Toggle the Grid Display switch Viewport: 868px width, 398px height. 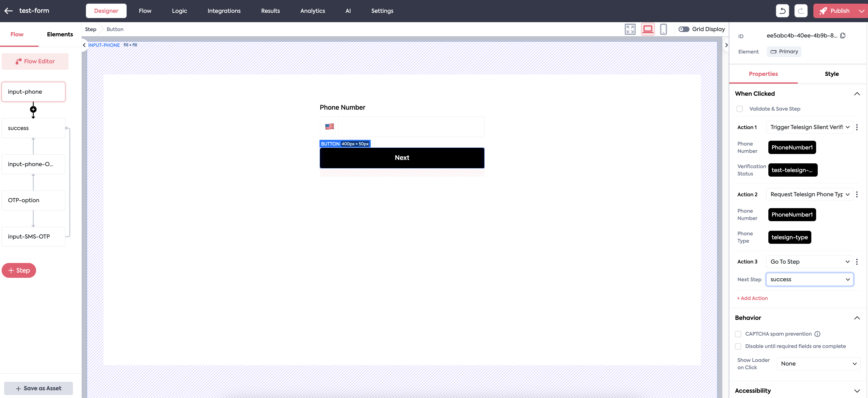(684, 29)
